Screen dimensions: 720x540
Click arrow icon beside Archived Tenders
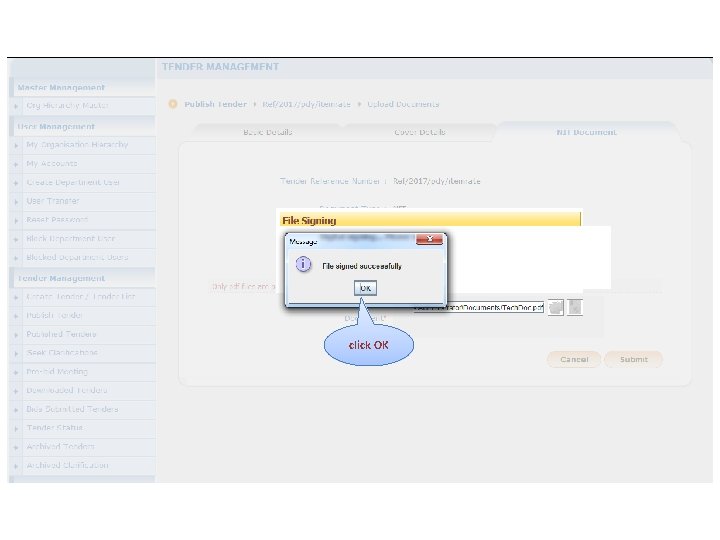click(16, 447)
